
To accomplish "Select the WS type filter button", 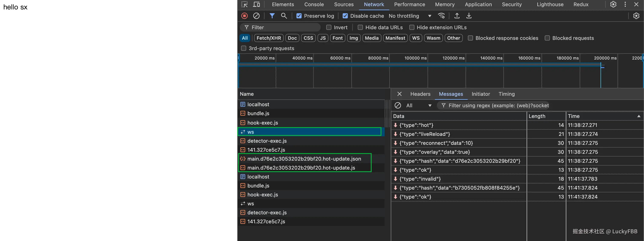I will (x=416, y=38).
